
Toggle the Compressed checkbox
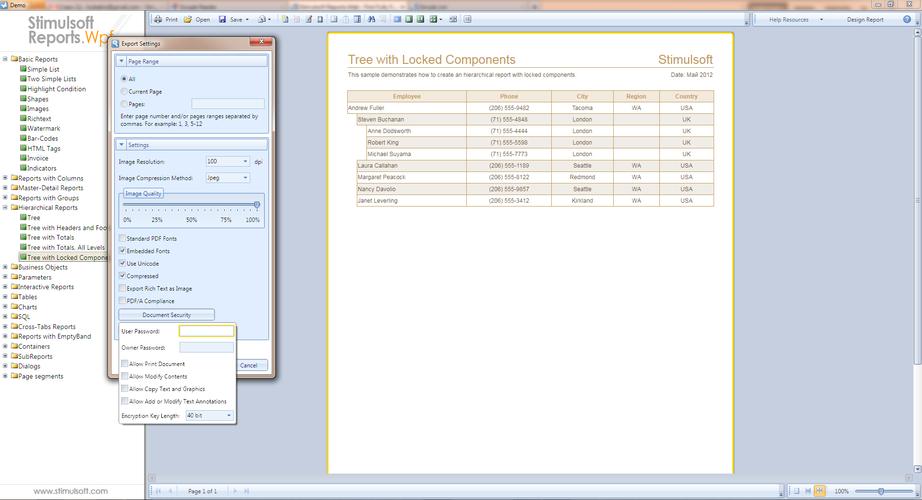(x=122, y=276)
